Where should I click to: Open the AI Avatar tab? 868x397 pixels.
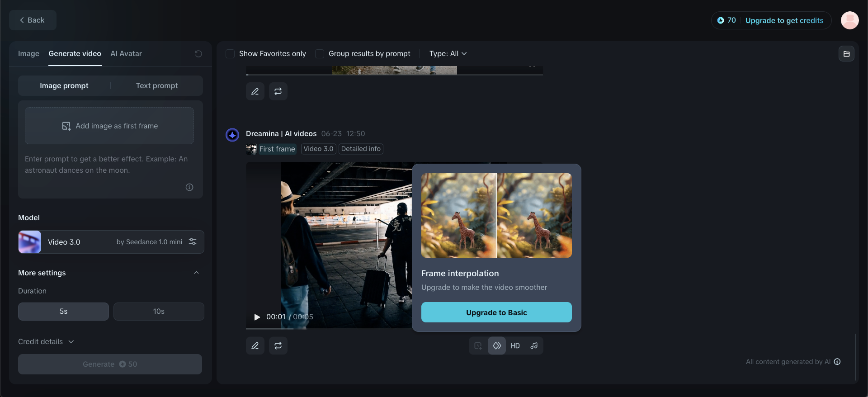(x=126, y=54)
